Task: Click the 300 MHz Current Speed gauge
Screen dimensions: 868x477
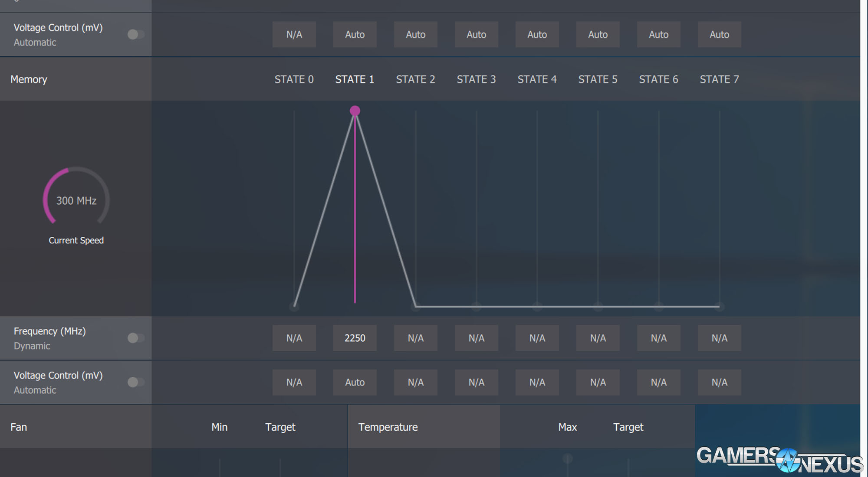Action: pos(76,200)
